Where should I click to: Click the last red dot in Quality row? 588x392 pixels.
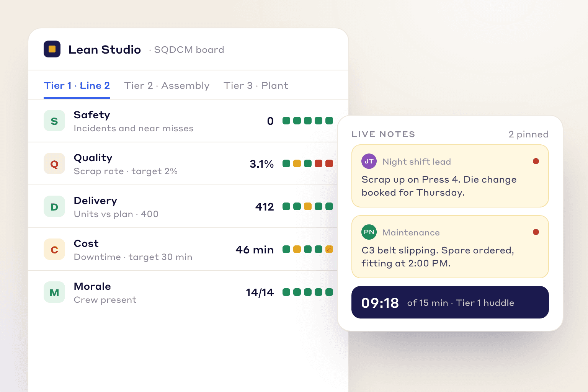click(329, 163)
